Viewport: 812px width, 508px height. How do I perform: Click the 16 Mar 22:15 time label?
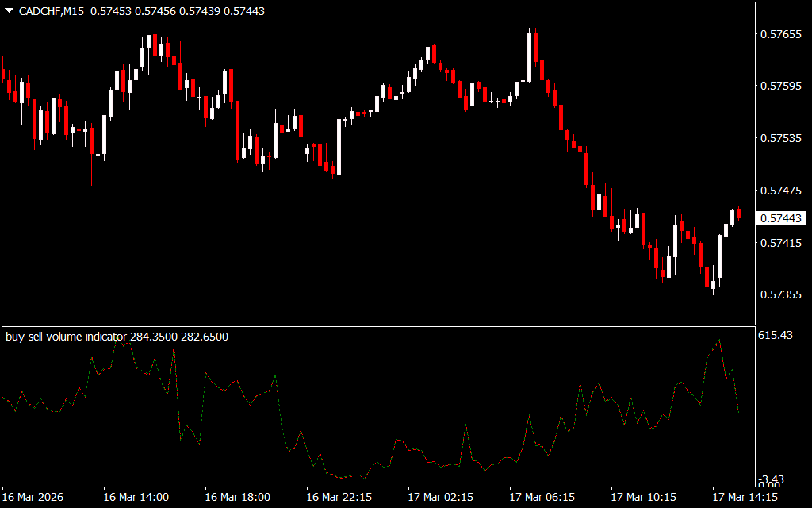(339, 497)
